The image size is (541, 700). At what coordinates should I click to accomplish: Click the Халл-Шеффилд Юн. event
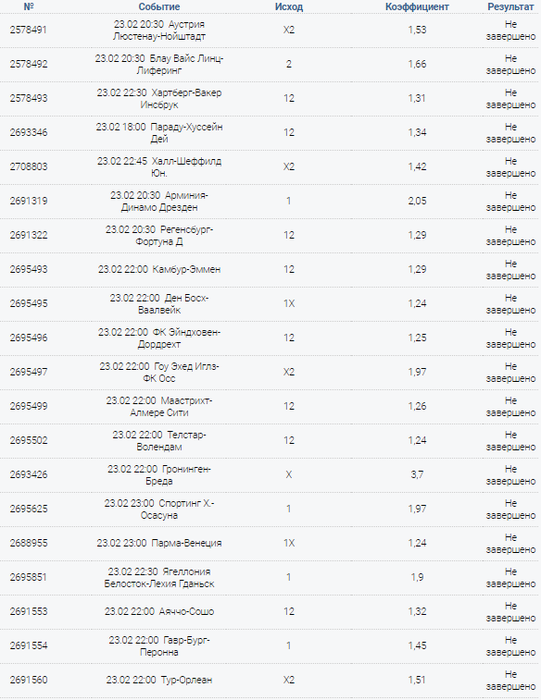159,167
